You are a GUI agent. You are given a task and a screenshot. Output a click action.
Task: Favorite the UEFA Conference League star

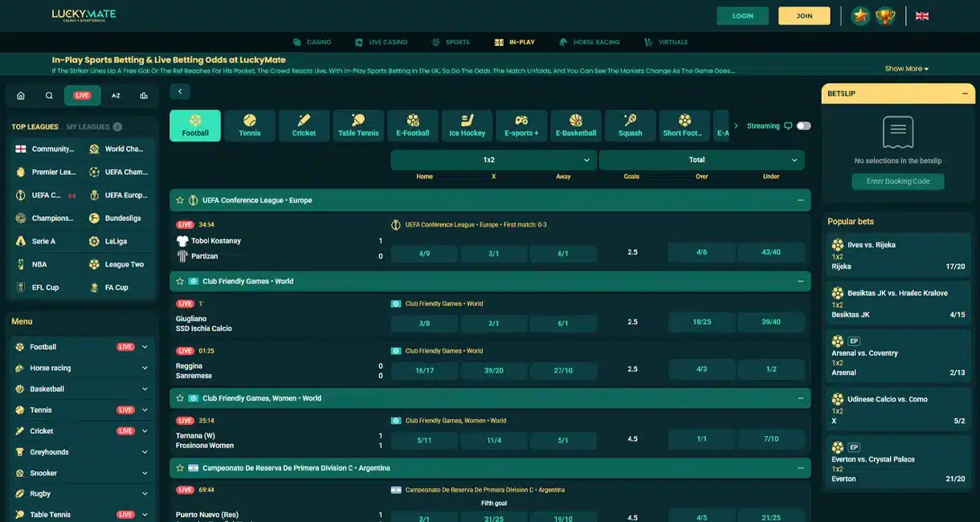coord(180,200)
